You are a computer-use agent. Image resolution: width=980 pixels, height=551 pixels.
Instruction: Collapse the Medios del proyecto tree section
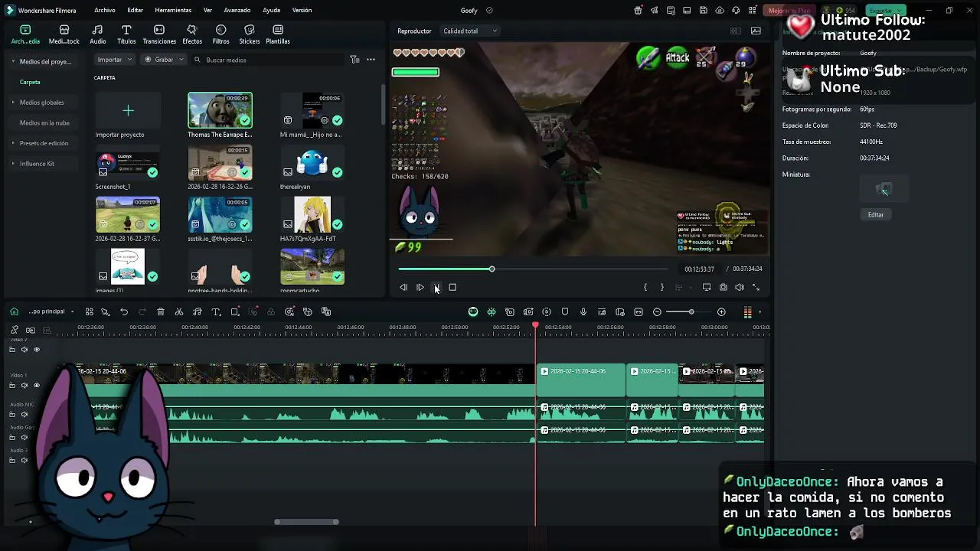point(13,61)
